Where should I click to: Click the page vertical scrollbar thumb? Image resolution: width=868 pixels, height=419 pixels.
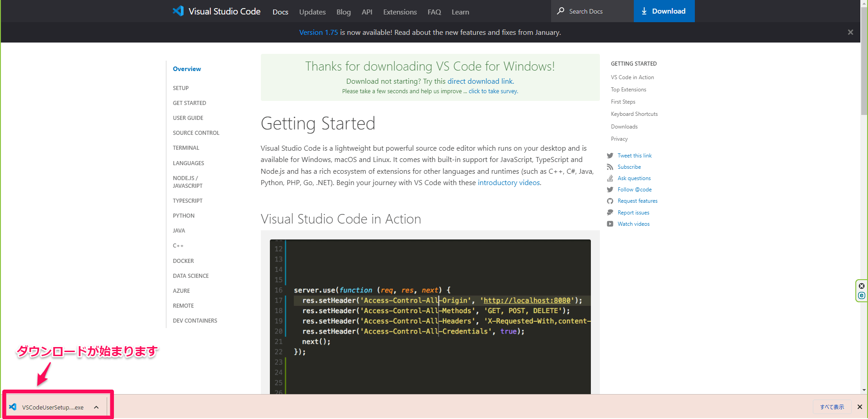[864, 61]
